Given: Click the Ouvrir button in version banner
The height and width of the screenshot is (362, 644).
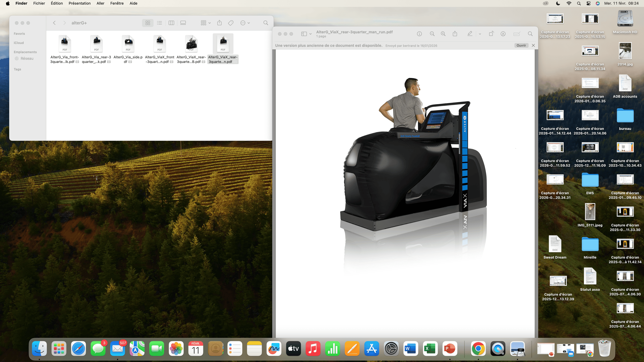Looking at the screenshot, I should [x=521, y=46].
